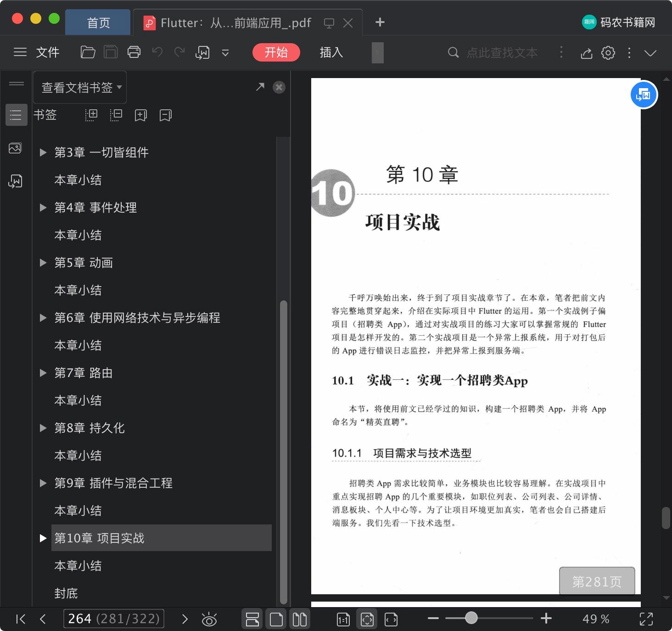Click the PDF to Word convert icon in toolbar
The image size is (672, 631).
(x=202, y=52)
